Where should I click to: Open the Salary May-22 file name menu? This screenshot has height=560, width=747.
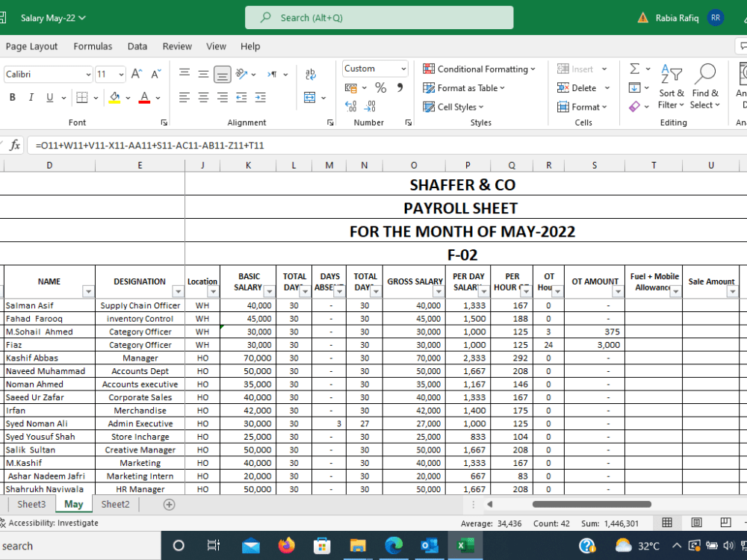click(53, 18)
